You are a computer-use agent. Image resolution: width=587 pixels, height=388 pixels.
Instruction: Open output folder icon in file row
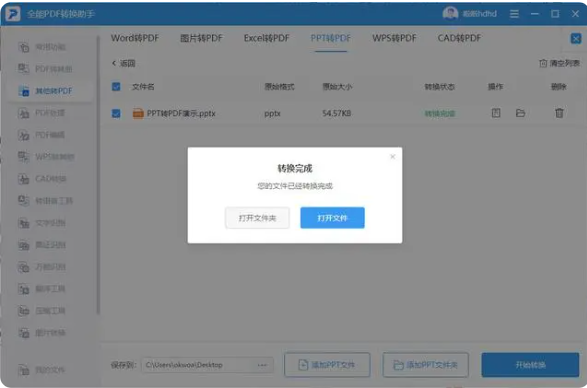[520, 113]
